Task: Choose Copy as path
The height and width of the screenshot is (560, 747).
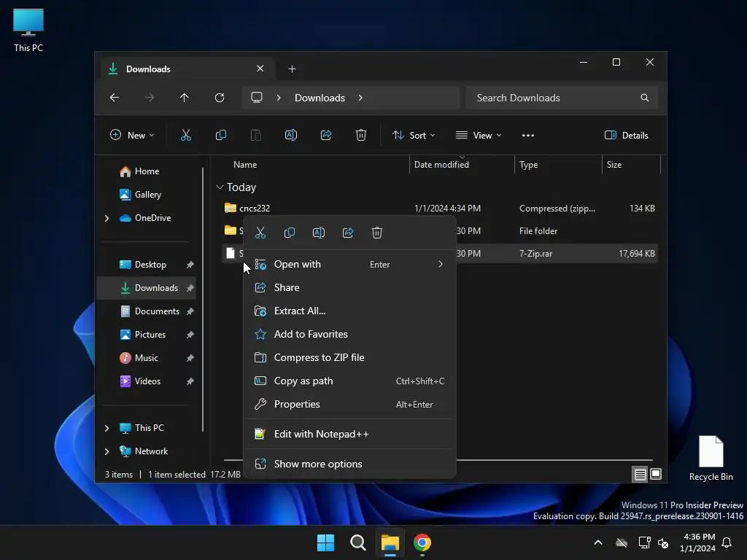Action: [x=349, y=381]
